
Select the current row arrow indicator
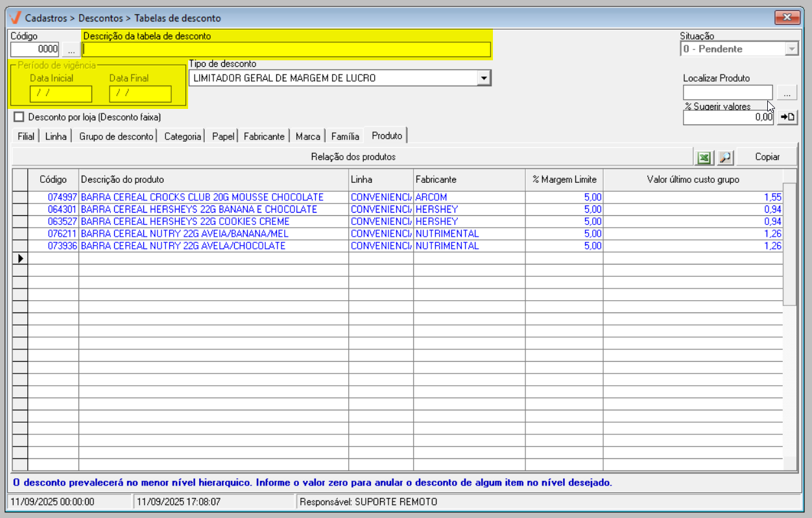pos(20,258)
